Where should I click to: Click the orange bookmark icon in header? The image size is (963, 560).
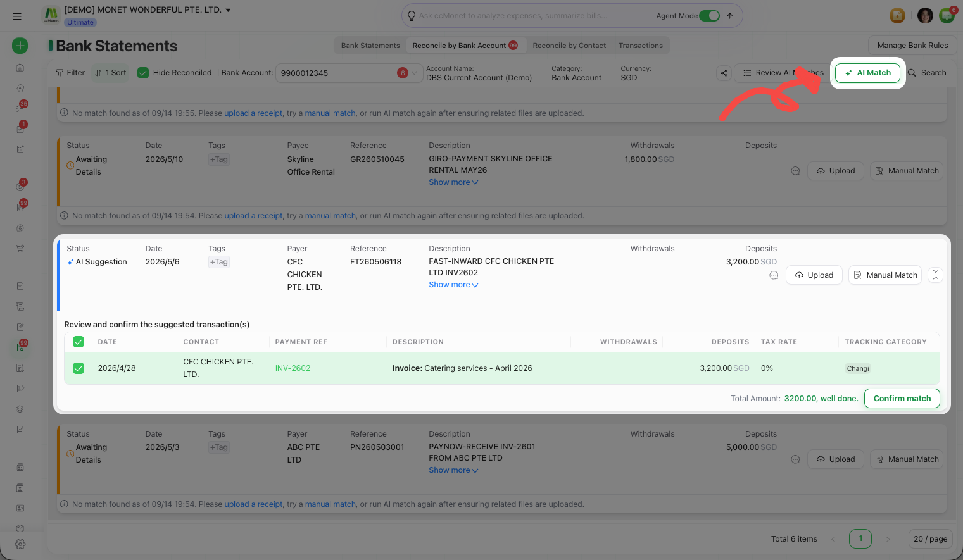coord(897,16)
